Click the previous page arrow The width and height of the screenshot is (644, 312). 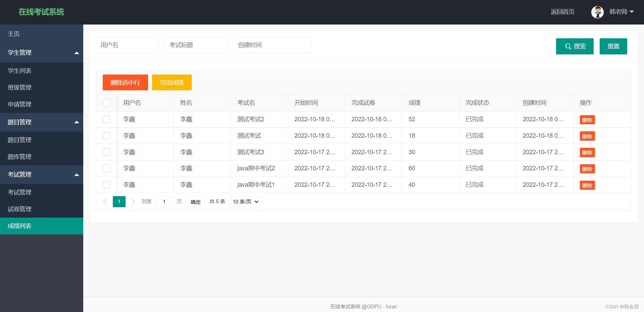click(x=105, y=202)
